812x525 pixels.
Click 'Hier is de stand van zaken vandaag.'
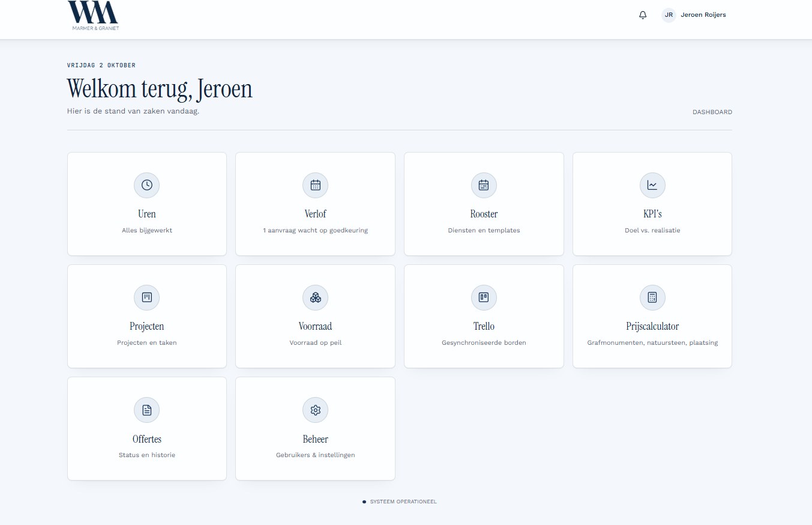point(133,111)
